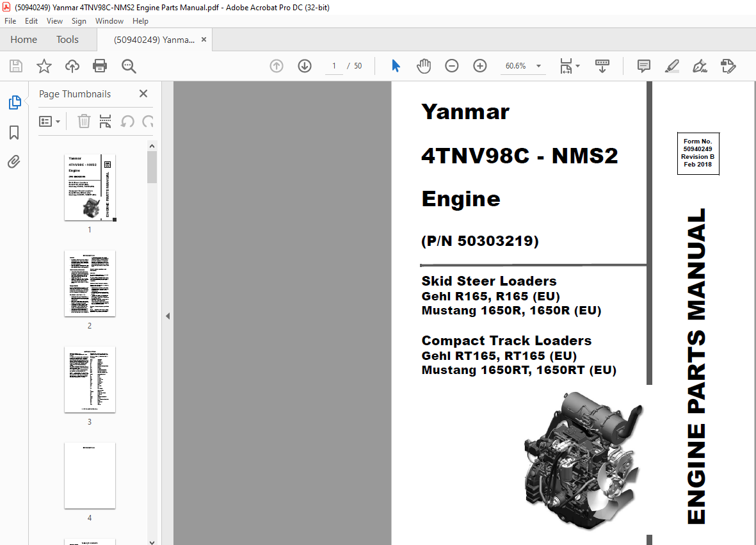This screenshot has width=756, height=545.
Task: Close the Page Thumbnails panel
Action: tap(143, 94)
